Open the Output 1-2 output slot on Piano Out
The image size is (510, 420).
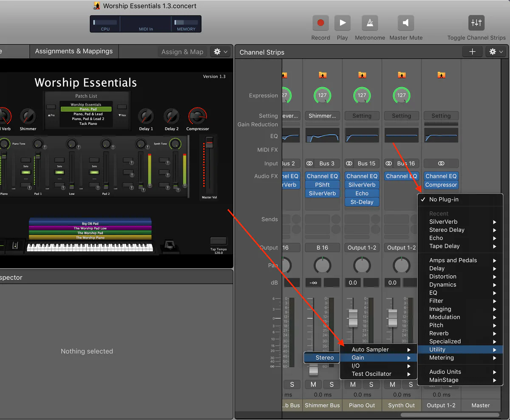click(x=362, y=248)
